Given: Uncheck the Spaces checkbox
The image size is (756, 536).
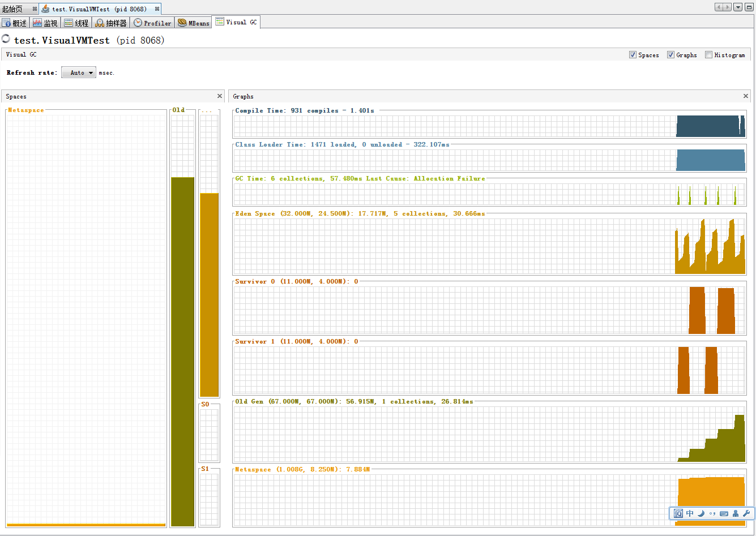Looking at the screenshot, I should (x=633, y=55).
